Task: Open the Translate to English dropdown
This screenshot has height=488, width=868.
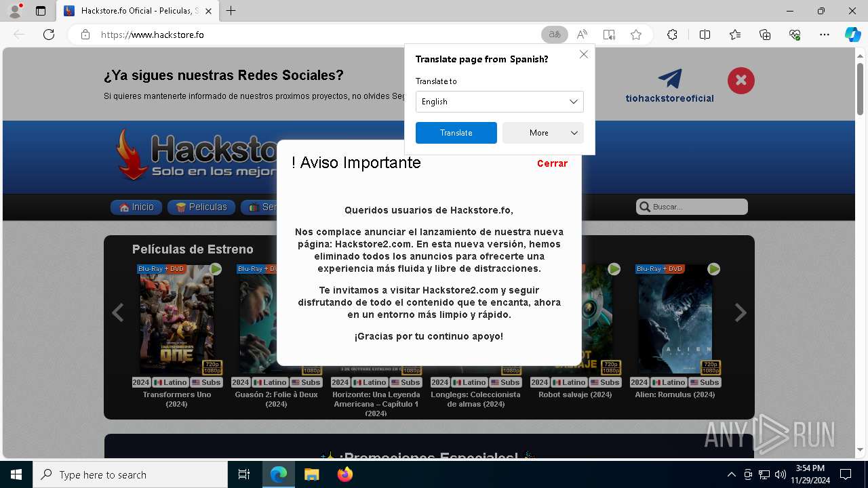Action: pos(499,102)
